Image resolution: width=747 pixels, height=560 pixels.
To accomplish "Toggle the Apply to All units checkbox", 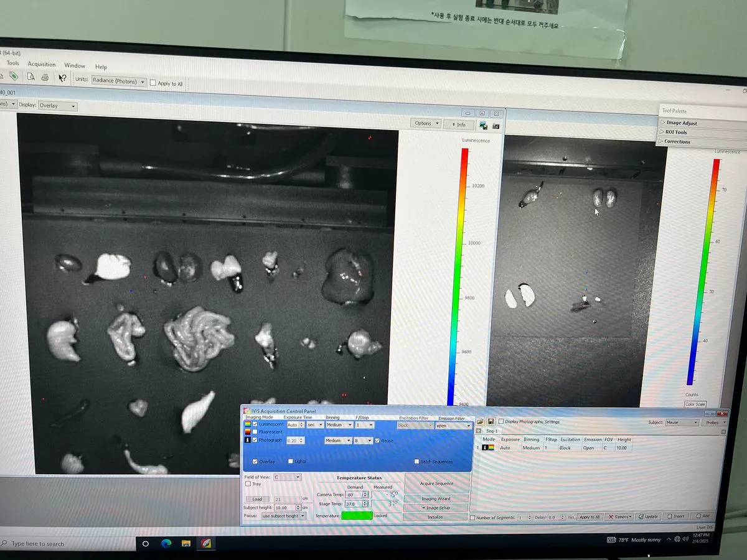I will (x=153, y=83).
